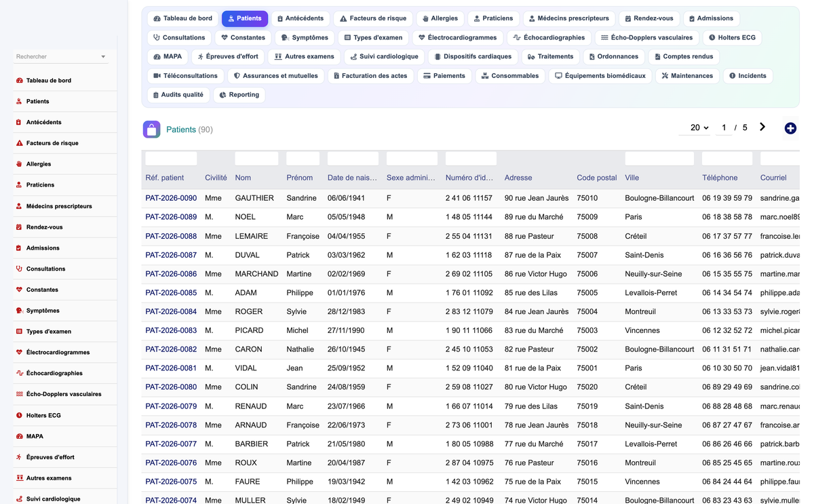Click the Rendez-vous calendar icon in sidebar

click(x=19, y=227)
